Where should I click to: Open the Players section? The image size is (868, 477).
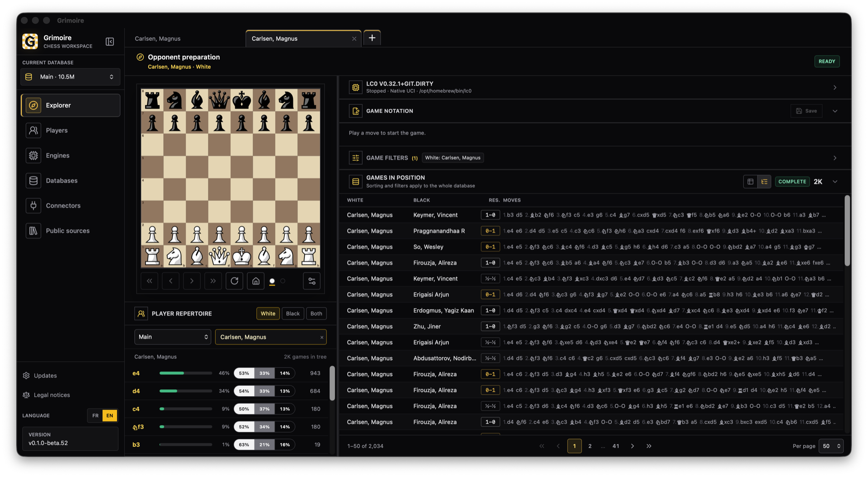click(x=71, y=130)
